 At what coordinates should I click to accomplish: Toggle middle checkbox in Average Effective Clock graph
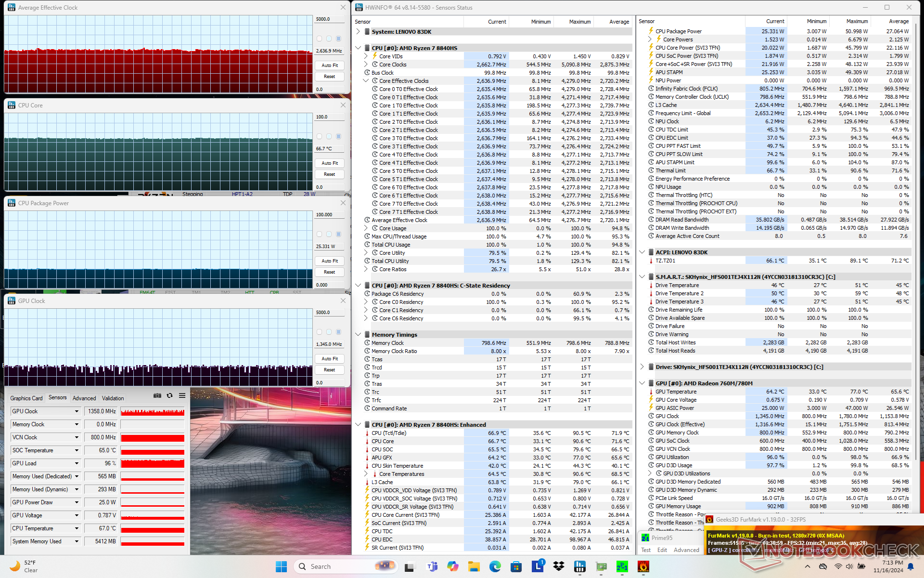329,39
